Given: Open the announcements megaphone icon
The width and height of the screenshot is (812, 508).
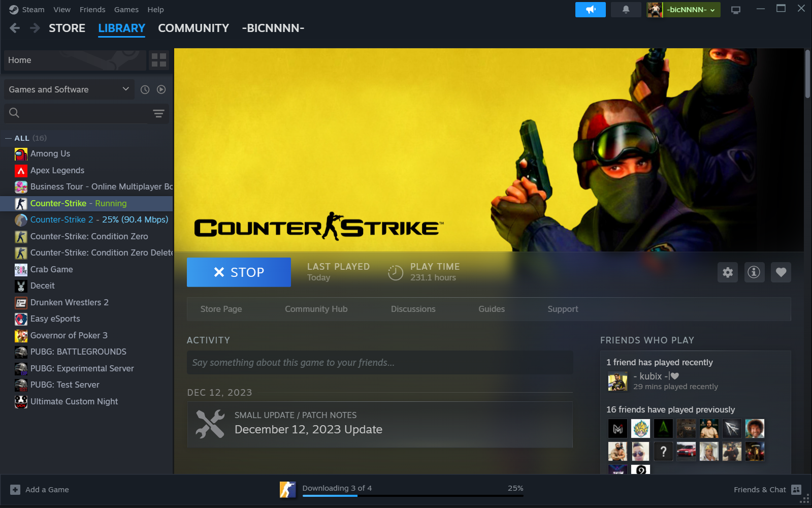Looking at the screenshot, I should point(590,10).
